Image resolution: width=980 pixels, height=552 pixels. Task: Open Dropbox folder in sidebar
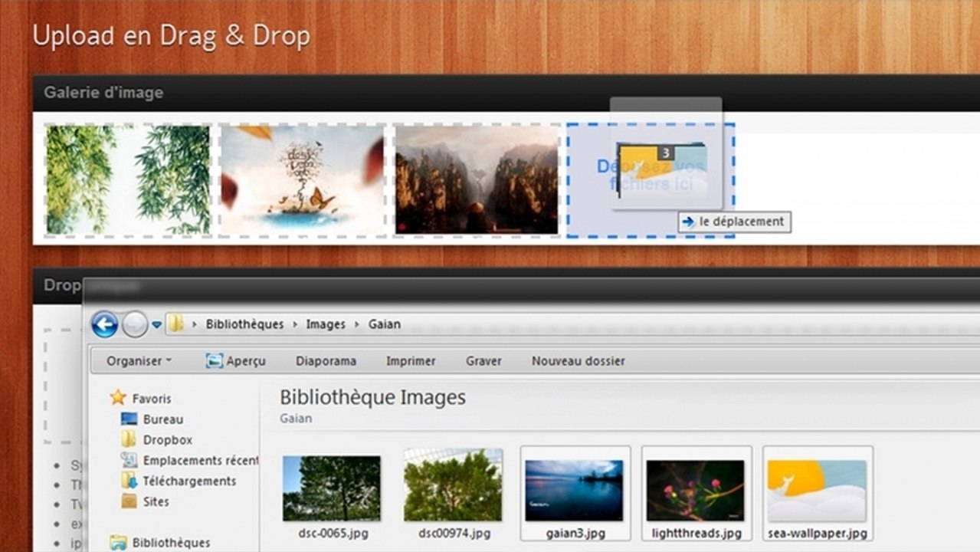click(x=168, y=440)
